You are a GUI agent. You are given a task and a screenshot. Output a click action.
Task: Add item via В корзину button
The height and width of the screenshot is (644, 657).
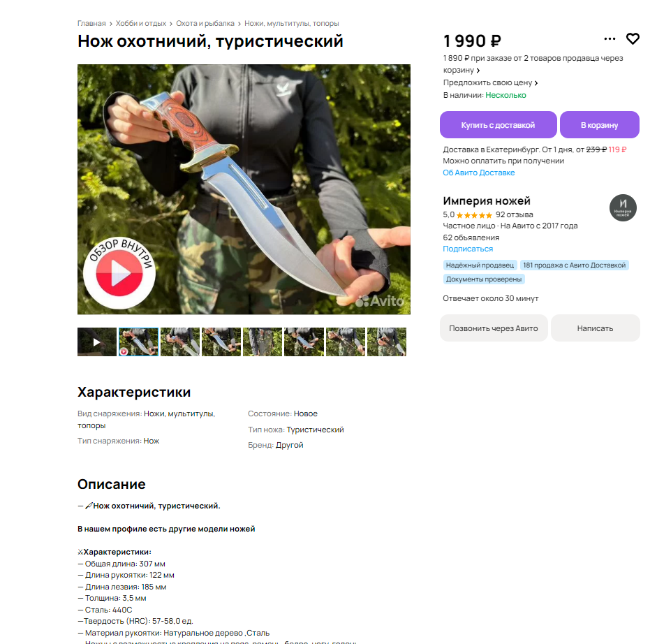[x=600, y=124]
